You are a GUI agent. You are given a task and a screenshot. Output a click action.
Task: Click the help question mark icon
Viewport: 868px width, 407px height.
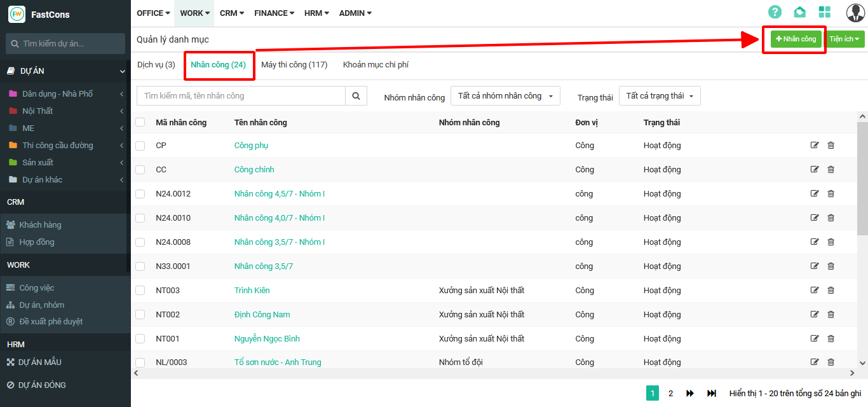(775, 12)
